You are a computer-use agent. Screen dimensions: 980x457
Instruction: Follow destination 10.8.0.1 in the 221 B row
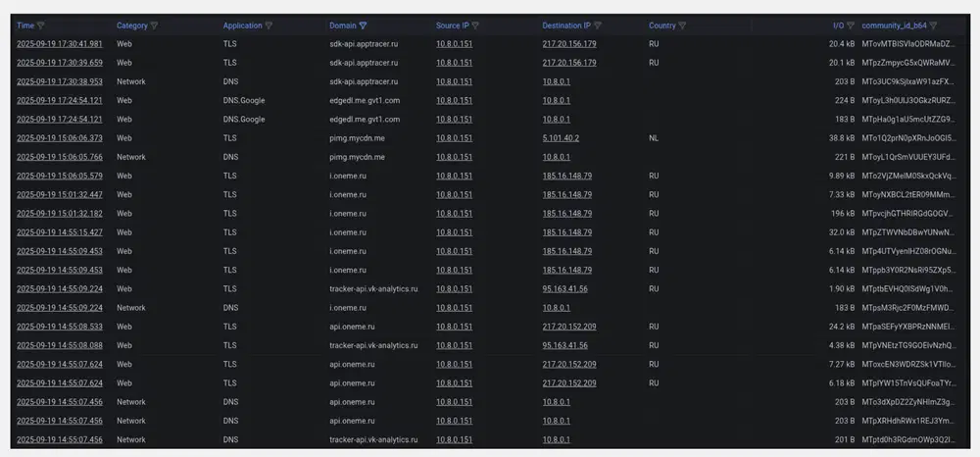[557, 157]
